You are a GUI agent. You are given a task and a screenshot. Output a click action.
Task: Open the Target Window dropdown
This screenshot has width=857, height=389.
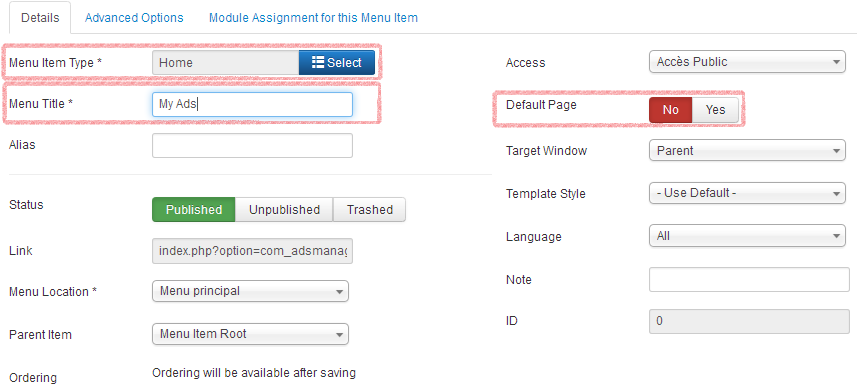pyautogui.click(x=747, y=151)
